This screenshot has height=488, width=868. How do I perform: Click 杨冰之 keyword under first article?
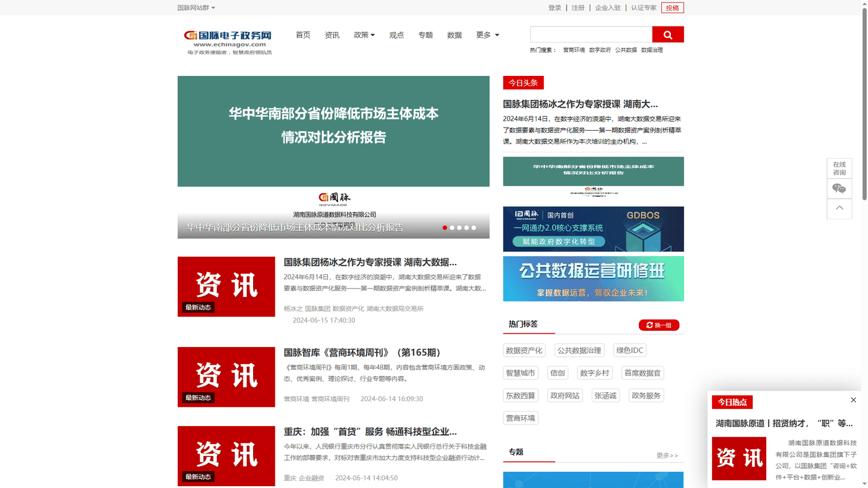tap(293, 308)
